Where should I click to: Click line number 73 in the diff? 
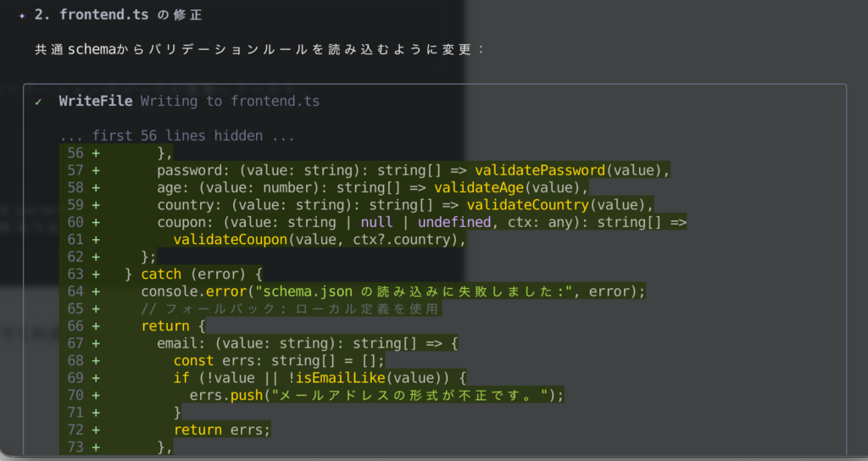click(75, 447)
